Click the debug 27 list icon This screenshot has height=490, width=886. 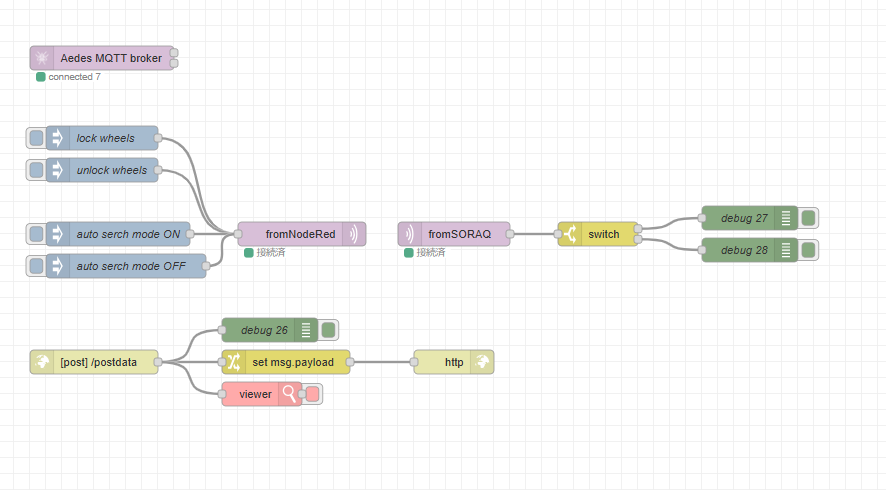[786, 218]
